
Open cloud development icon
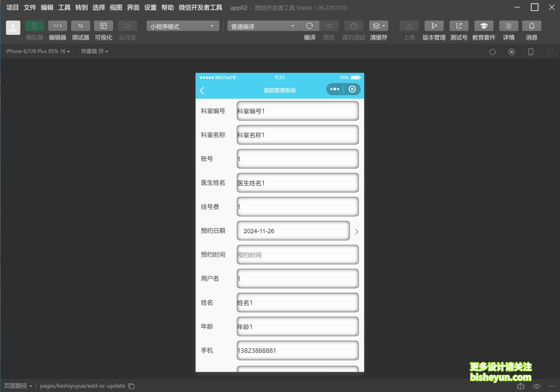[x=127, y=26]
